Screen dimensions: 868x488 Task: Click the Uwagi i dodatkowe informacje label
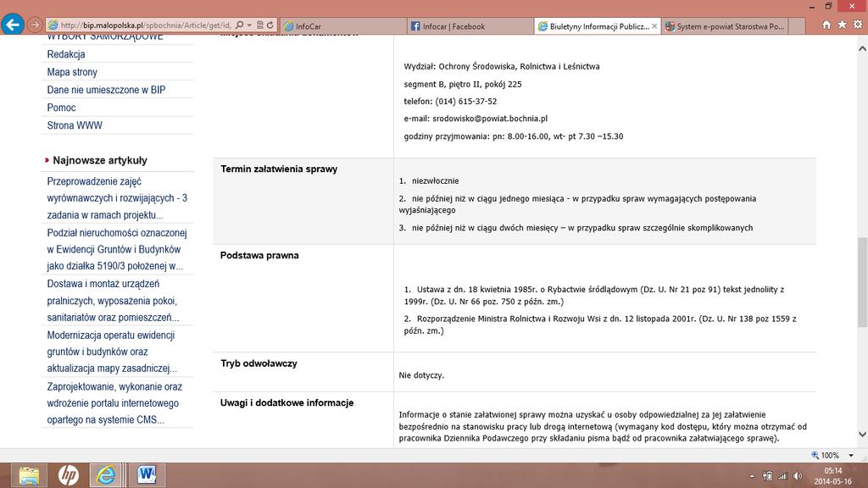tap(287, 402)
